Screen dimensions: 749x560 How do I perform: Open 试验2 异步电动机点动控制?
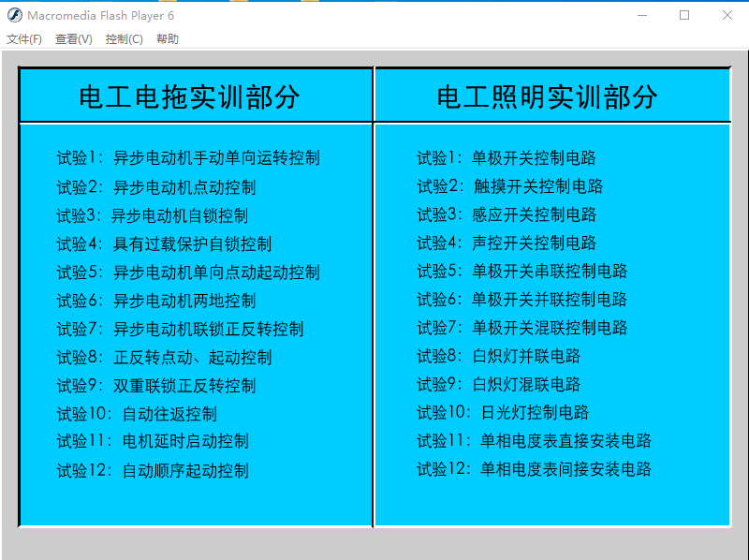(156, 187)
